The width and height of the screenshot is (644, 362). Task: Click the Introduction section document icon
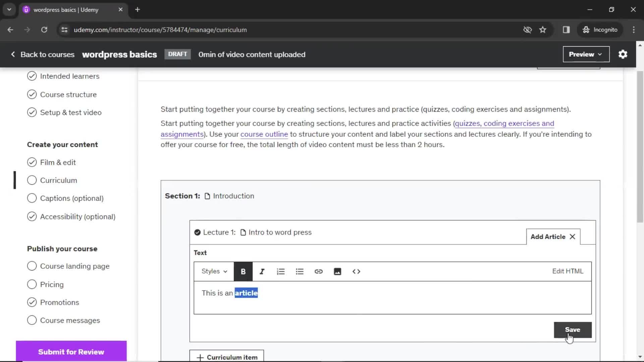pyautogui.click(x=207, y=196)
